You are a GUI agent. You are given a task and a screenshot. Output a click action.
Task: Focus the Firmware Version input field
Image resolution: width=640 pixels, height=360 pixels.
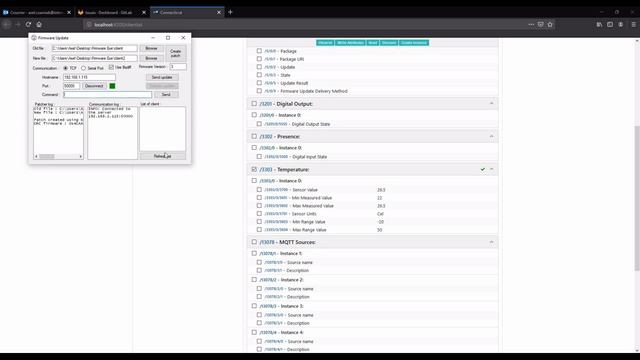(178, 67)
